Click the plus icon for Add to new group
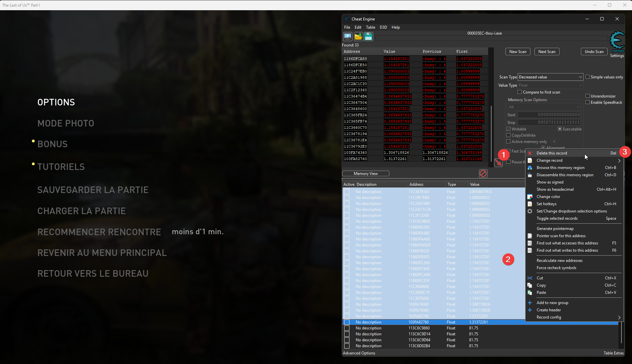The width and height of the screenshot is (632, 364). click(x=530, y=303)
